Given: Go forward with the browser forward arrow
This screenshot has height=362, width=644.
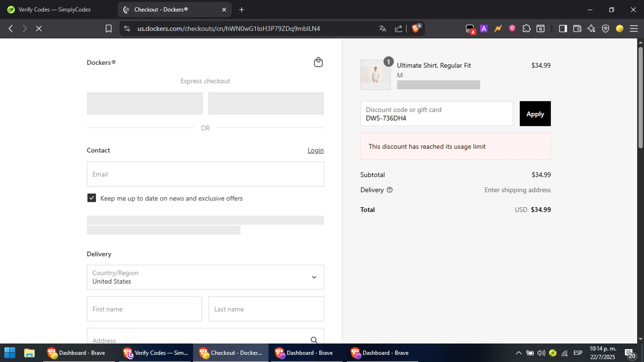Looking at the screenshot, I should tap(24, 28).
